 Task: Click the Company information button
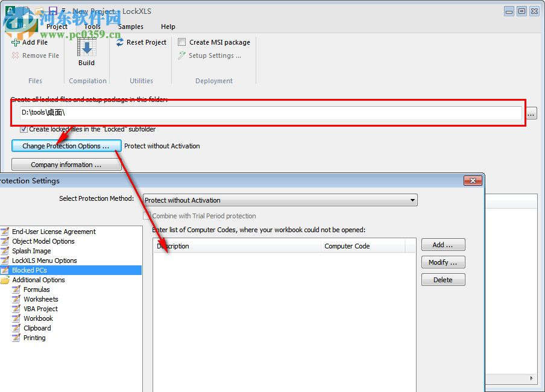click(66, 165)
